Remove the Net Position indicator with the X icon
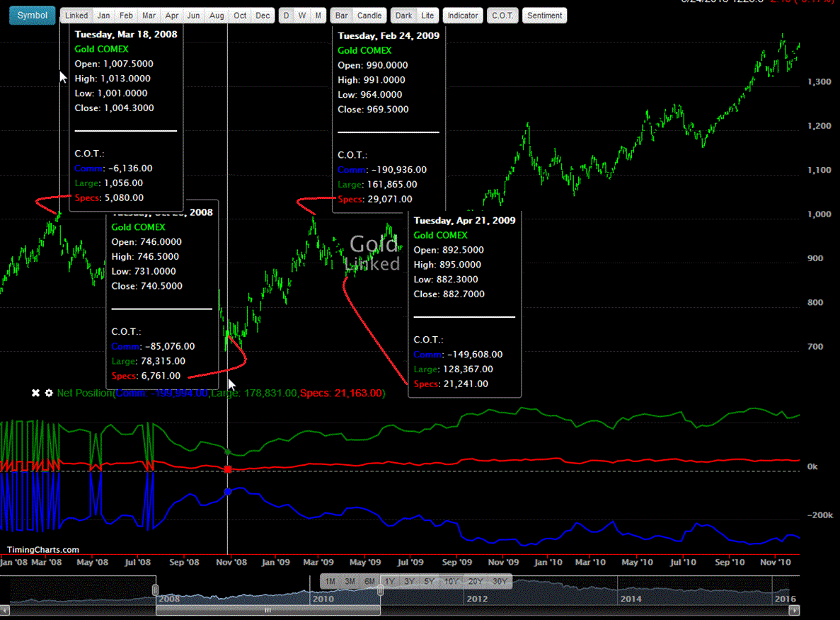Screen dimensions: 840x620 (x=35, y=393)
